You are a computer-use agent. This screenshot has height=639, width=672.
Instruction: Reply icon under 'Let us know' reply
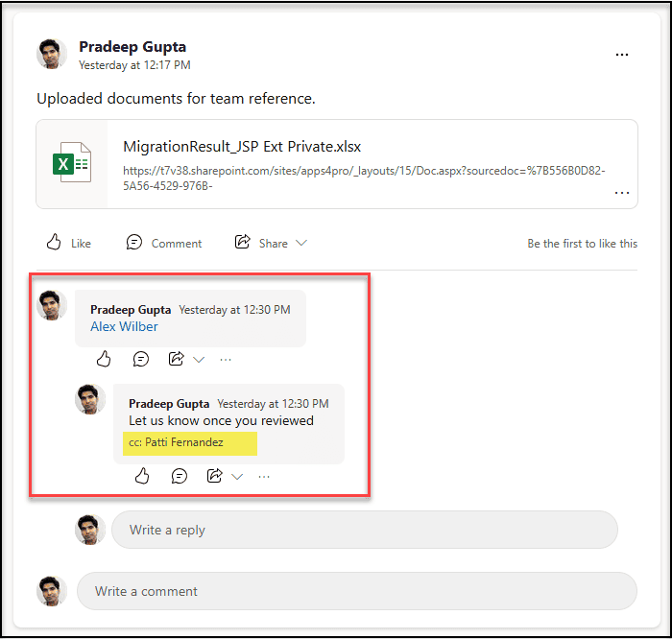[180, 476]
